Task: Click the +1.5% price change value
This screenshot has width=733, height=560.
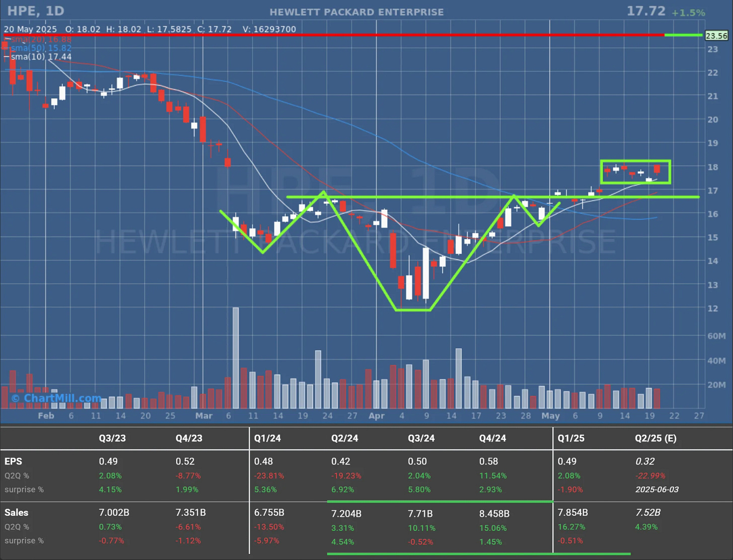Action: (688, 13)
